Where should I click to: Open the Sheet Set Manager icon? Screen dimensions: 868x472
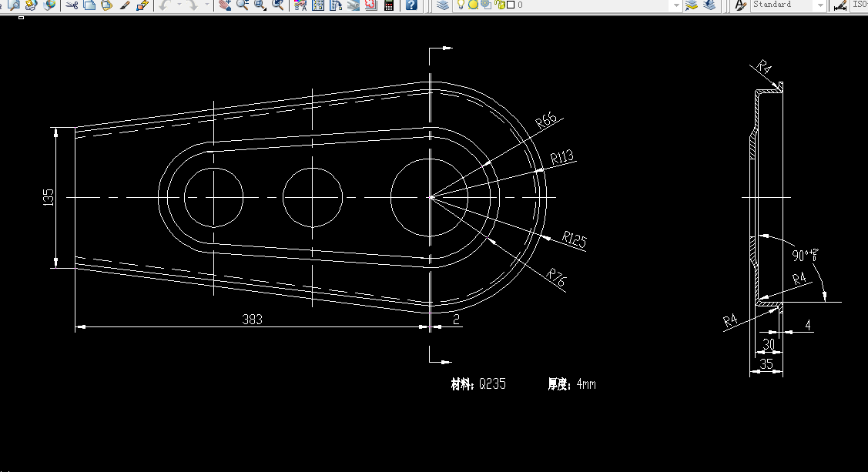tap(354, 5)
